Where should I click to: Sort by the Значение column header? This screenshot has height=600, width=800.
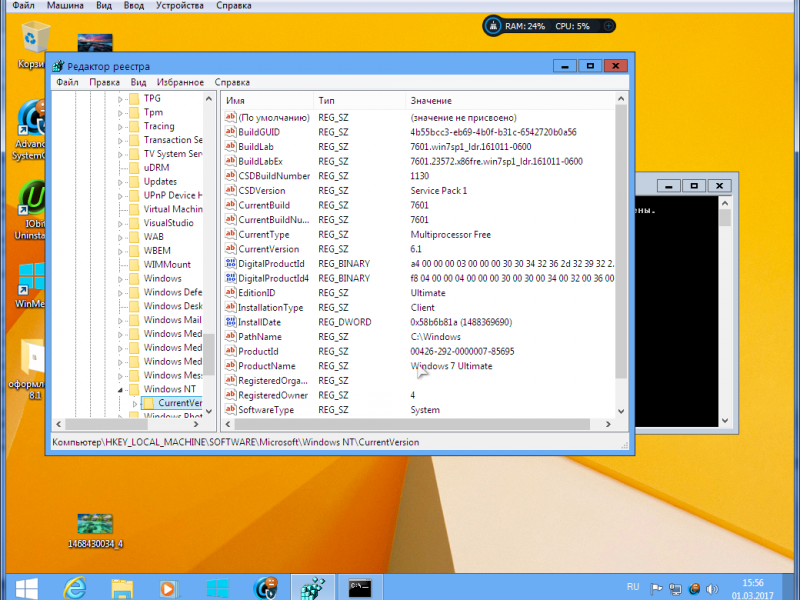510,101
